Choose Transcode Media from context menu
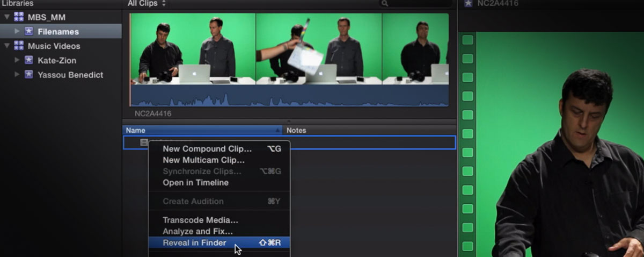This screenshot has width=644, height=257. (220, 220)
